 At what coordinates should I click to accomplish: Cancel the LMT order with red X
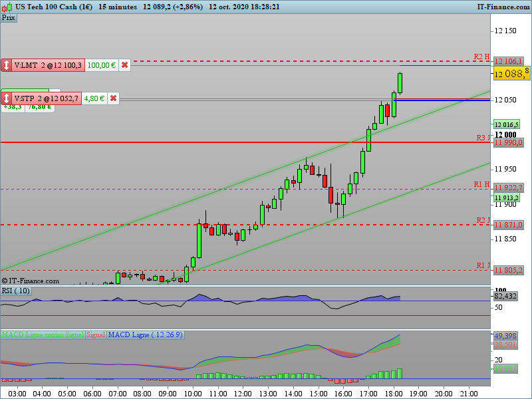click(x=124, y=65)
